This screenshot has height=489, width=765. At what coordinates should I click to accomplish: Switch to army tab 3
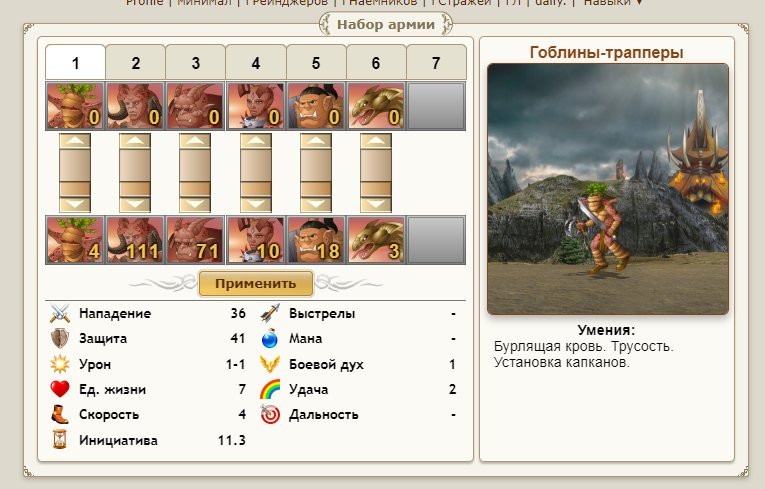point(196,62)
